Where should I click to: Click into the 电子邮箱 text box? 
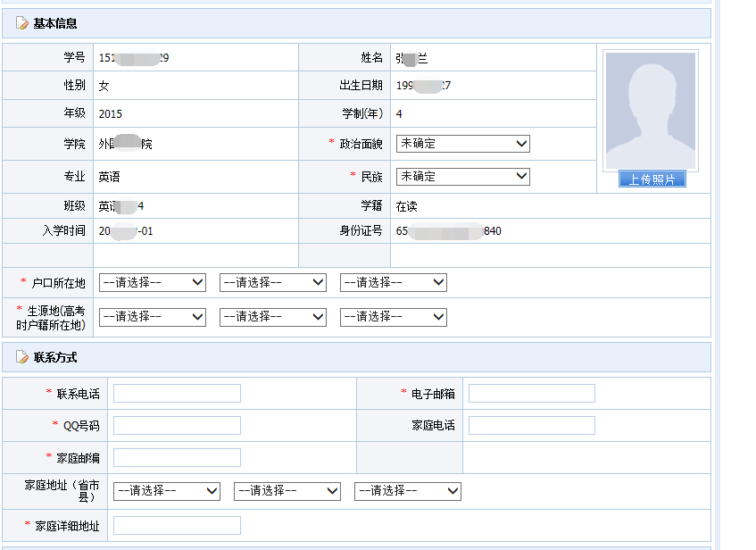click(531, 394)
